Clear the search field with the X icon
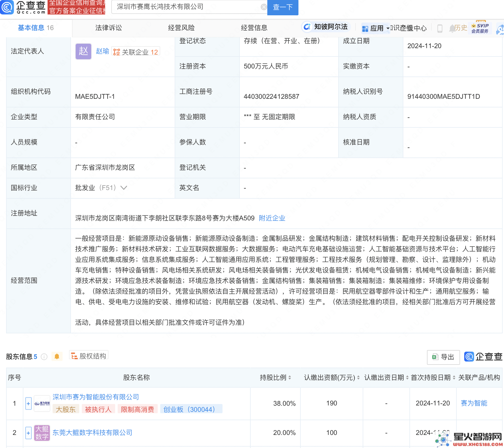Image resolution: width=504 pixels, height=448 pixels. coord(264,7)
